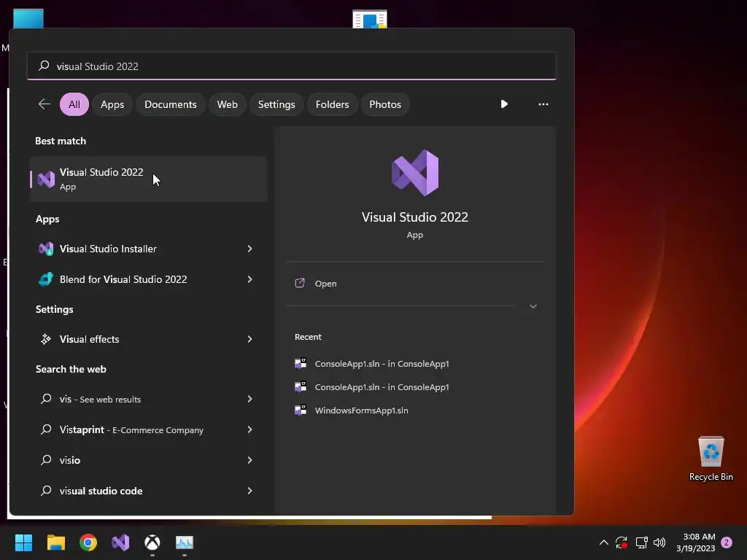Screen dimensions: 747x560
Task: Select the Visual Studio Installer result
Action: [x=148, y=249]
